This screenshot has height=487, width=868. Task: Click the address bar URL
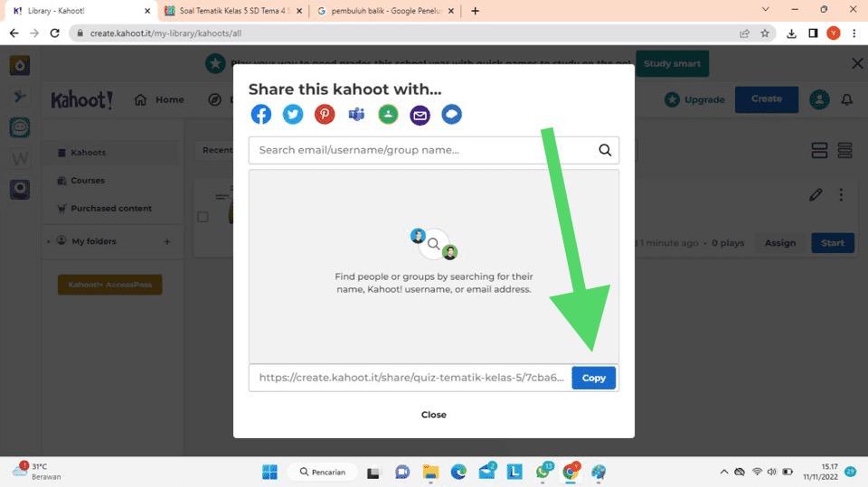(165, 33)
